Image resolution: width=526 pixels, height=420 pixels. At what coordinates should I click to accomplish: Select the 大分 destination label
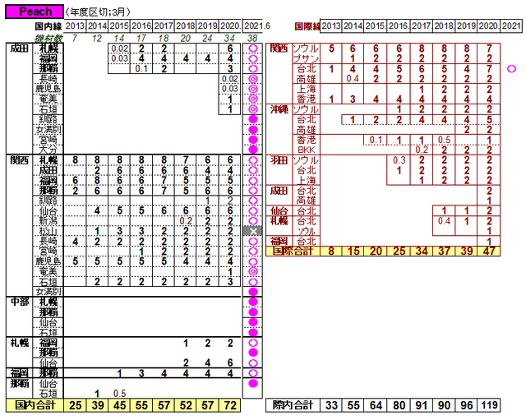click(48, 150)
